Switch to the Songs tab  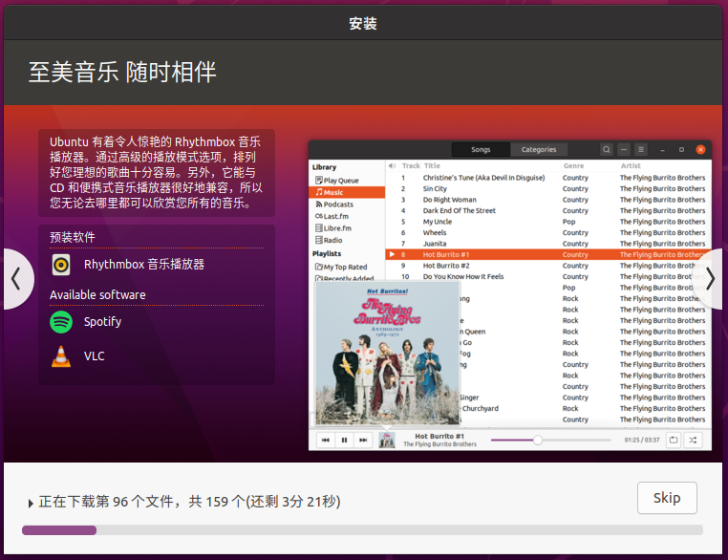[x=481, y=149]
